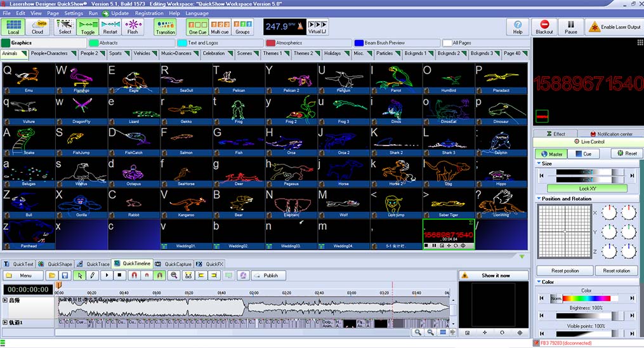
Task: Click the position XY grid pad
Action: pos(564,232)
